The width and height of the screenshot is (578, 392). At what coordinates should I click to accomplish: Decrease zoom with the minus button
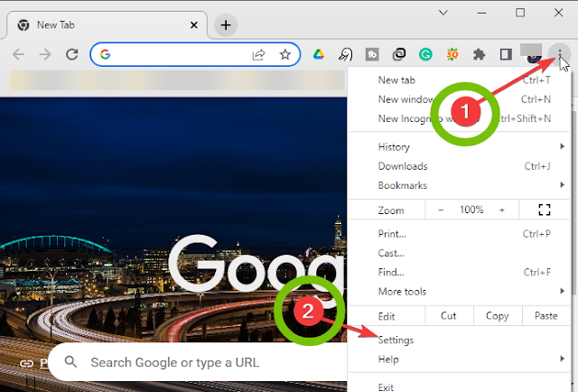[x=441, y=210]
